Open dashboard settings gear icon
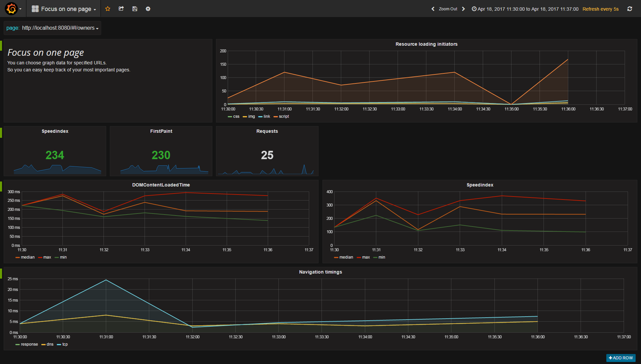 point(148,9)
